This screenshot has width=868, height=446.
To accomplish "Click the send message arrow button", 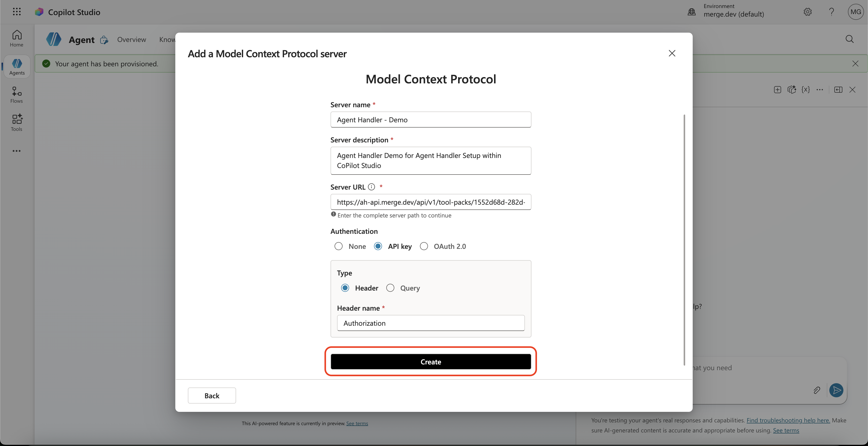I will click(836, 390).
